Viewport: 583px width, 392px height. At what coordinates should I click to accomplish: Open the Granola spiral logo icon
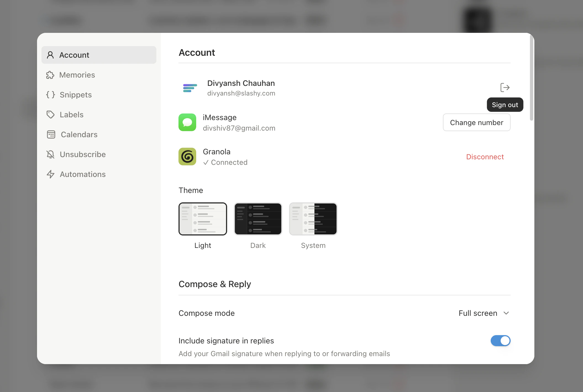tap(187, 157)
